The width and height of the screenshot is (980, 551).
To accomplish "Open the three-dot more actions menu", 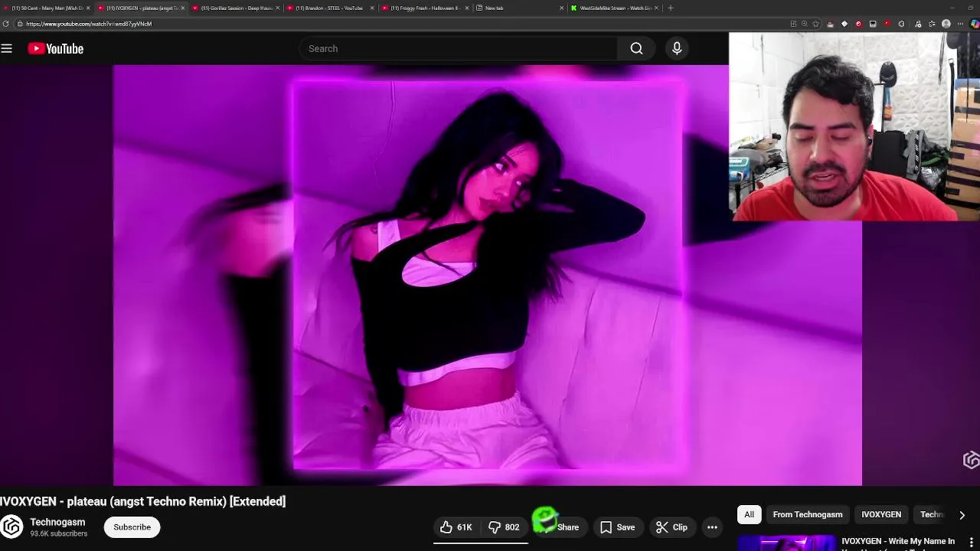I will click(x=712, y=527).
